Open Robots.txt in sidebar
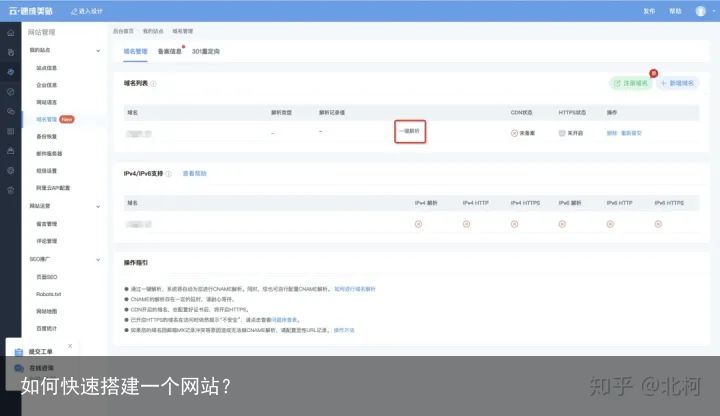The width and height of the screenshot is (720, 416). click(x=48, y=294)
